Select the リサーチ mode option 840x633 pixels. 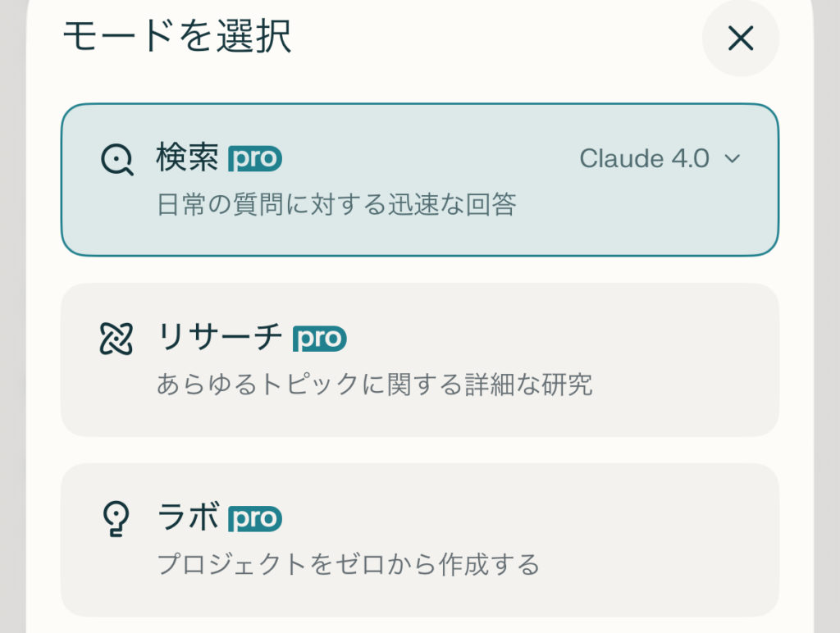click(419, 359)
